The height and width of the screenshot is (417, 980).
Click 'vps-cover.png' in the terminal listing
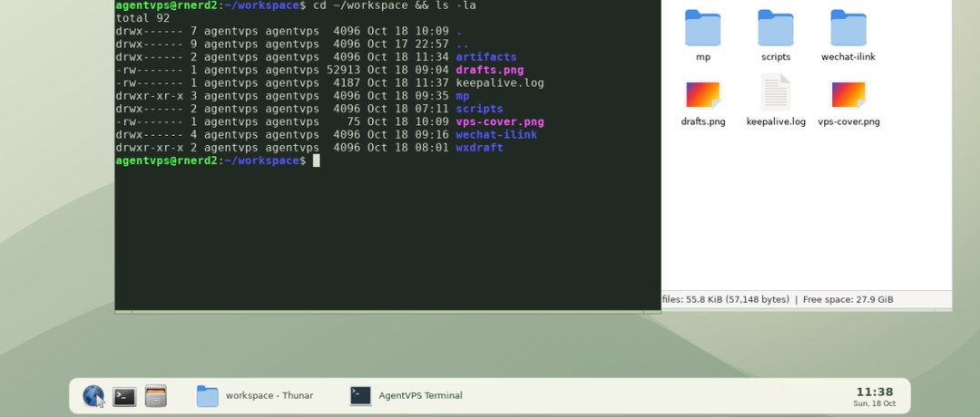[x=500, y=121]
